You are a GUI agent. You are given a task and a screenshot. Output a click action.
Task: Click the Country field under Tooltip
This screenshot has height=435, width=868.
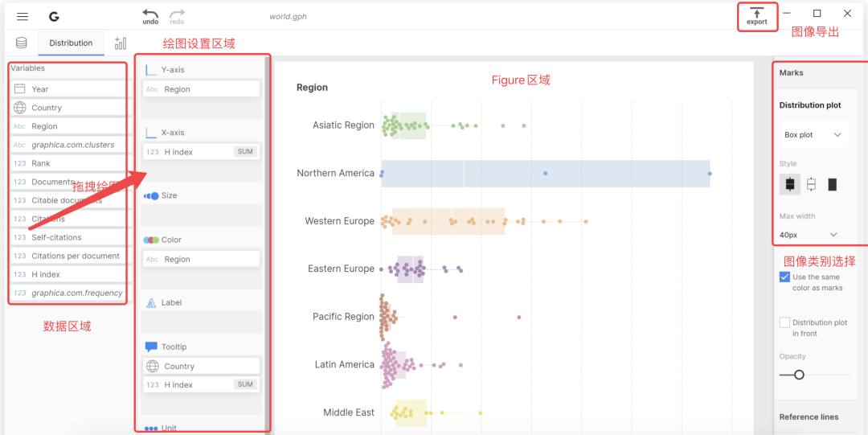tap(202, 367)
